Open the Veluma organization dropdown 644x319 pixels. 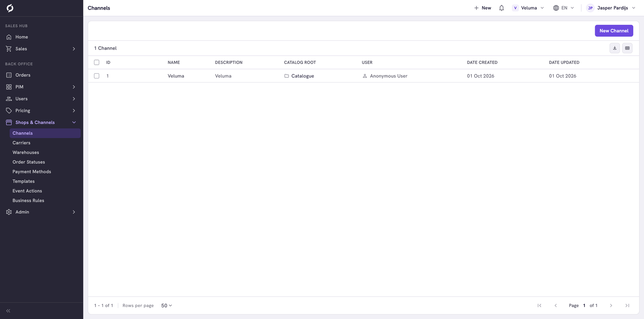[528, 8]
